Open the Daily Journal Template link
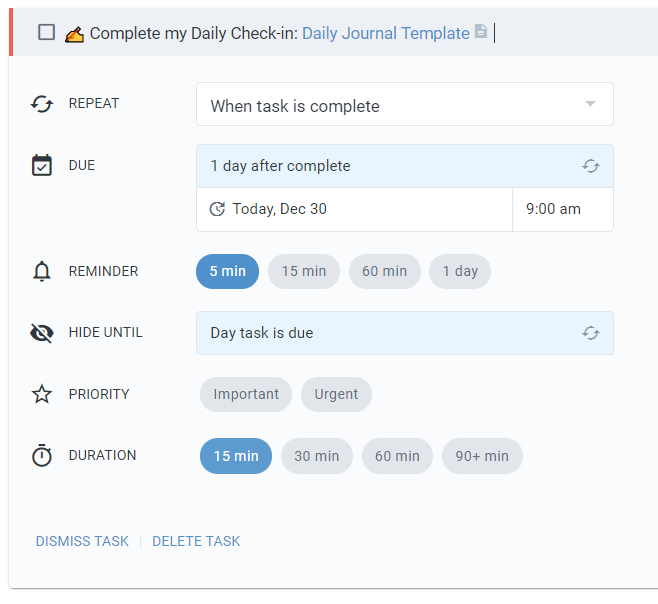This screenshot has width=658, height=604. point(385,33)
